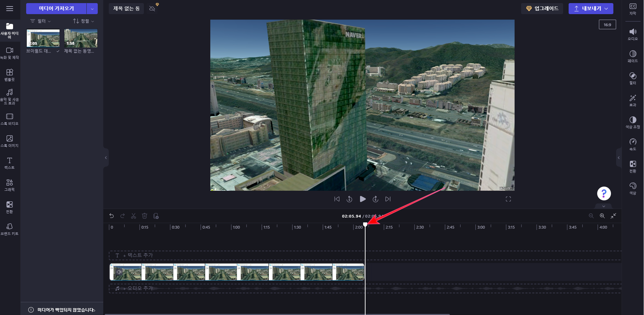Skip to the start of video

point(337,199)
